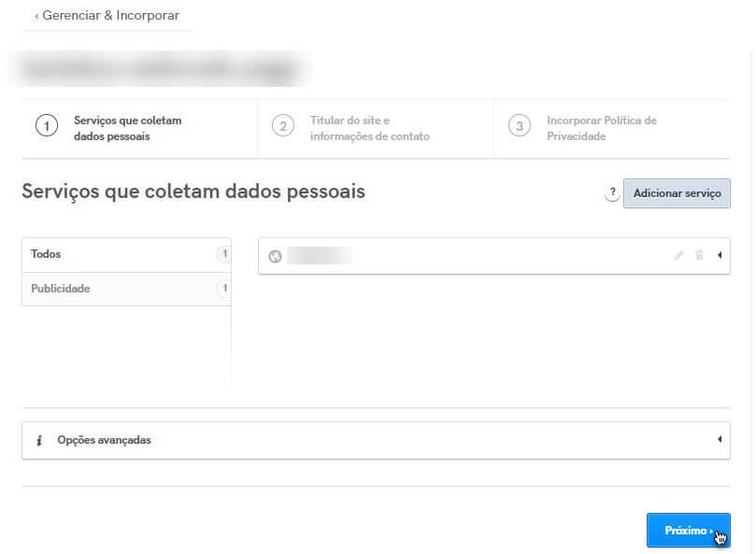Screen dimensions: 756x554
Task: Filter services by Todos category
Action: pos(126,255)
